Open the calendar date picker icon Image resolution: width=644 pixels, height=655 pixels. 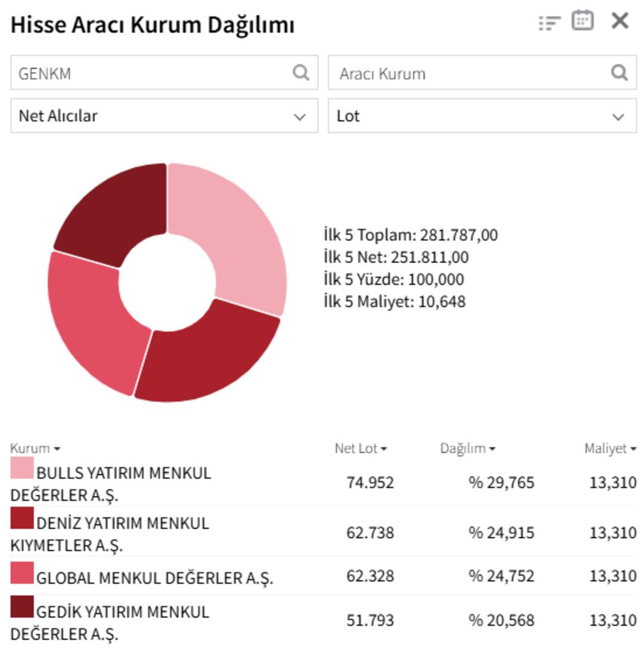tap(583, 20)
